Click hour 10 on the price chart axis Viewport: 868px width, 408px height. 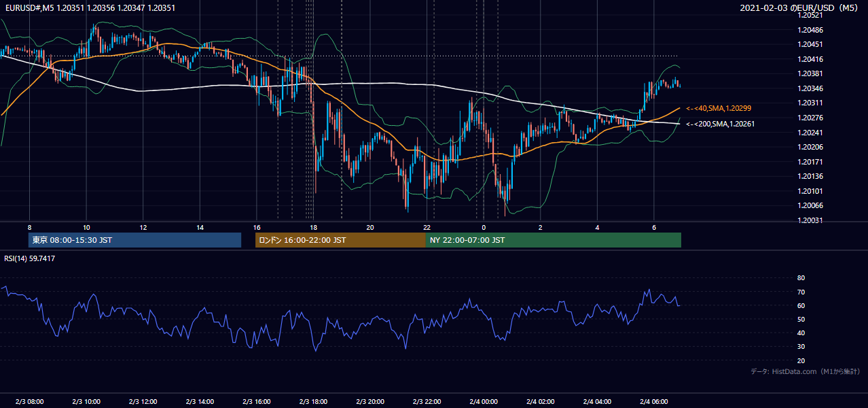(86, 227)
